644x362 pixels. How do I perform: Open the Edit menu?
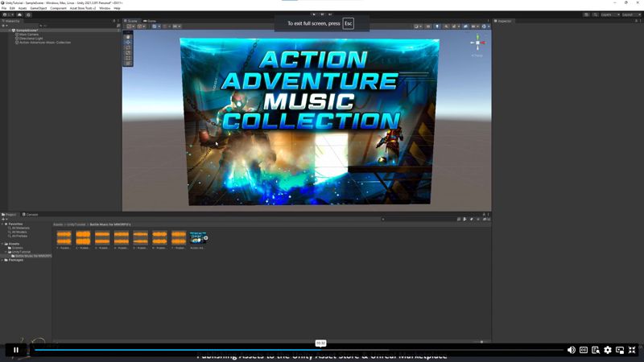click(12, 8)
